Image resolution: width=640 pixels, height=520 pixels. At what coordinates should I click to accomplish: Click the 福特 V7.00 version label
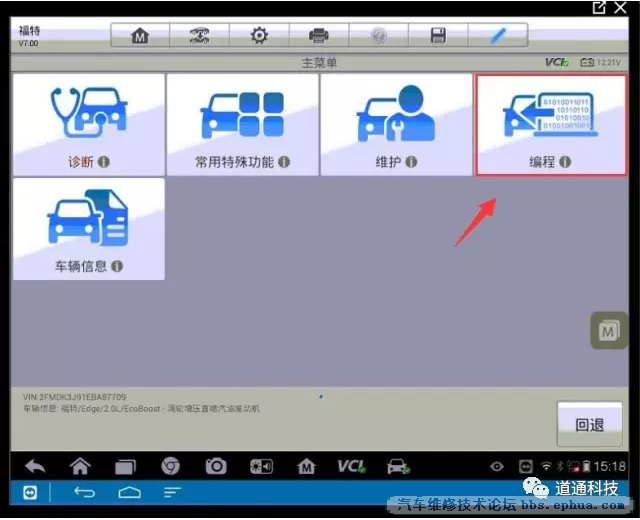[x=29, y=36]
